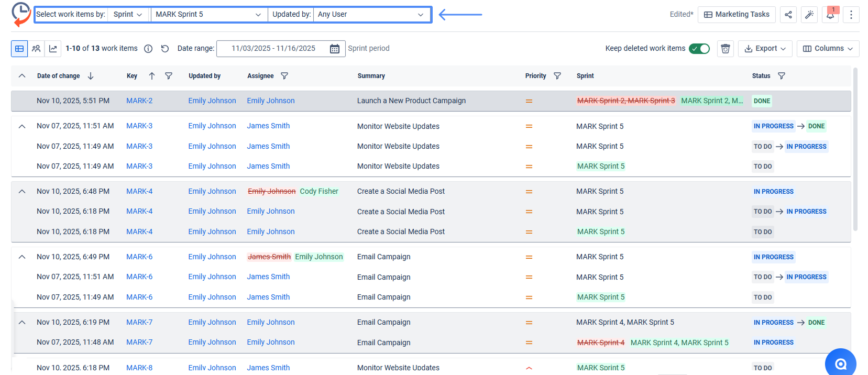The image size is (868, 375).
Task: Filter the Assignee column
Action: (284, 76)
